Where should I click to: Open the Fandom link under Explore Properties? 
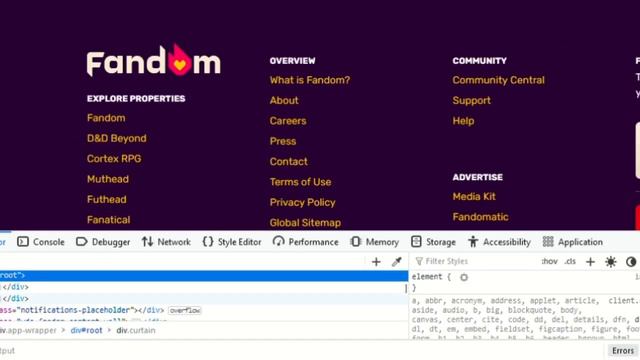[x=106, y=118]
